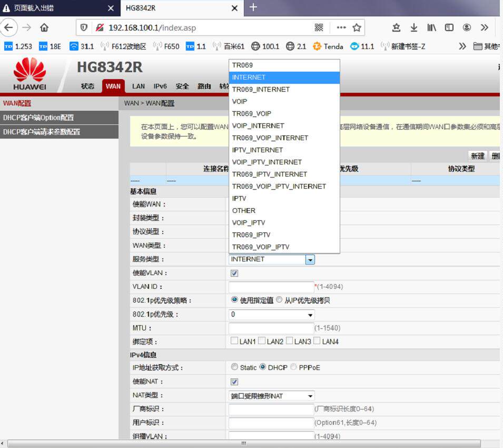Select the DHCP radio button
Viewport: 503px width, 448px height.
pos(263,366)
